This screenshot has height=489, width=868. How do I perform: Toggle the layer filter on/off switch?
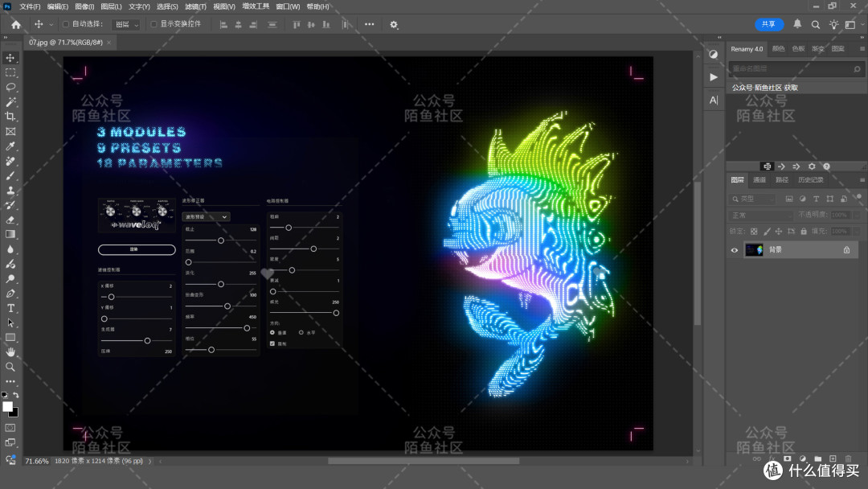pyautogui.click(x=858, y=197)
